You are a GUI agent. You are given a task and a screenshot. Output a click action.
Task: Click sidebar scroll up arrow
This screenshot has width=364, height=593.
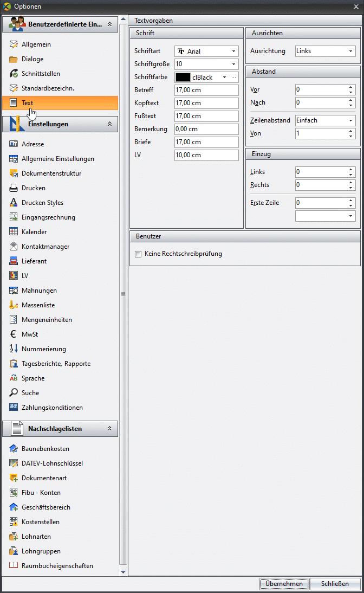pyautogui.click(x=123, y=19)
